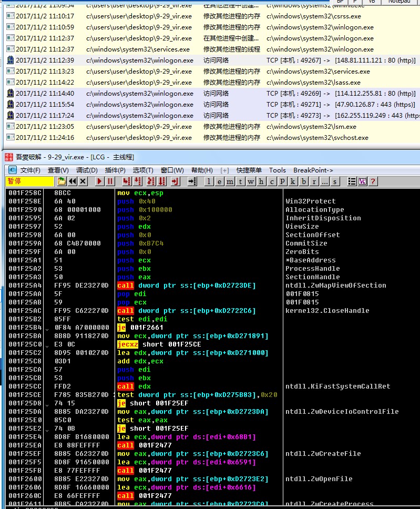Open the 文件(F) menu
Image resolution: width=420 pixels, height=509 pixels.
pyautogui.click(x=30, y=170)
